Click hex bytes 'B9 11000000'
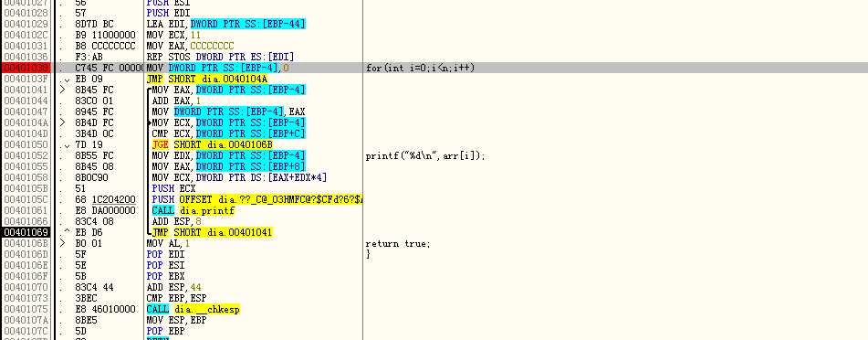This screenshot has width=868, height=340. 105,35
